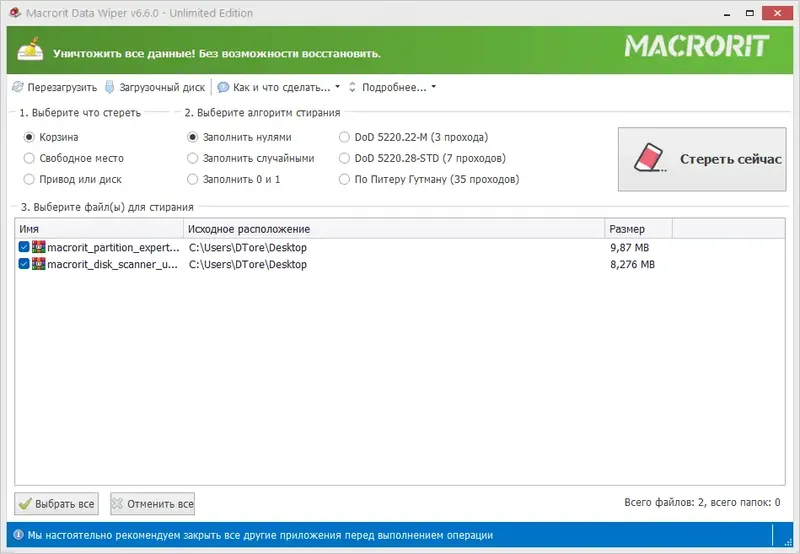Select the macrorit_disk_scanner file name

[113, 264]
